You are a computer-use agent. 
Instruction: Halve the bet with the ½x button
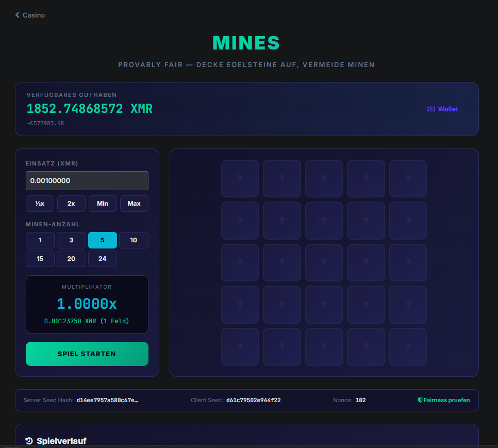click(40, 204)
